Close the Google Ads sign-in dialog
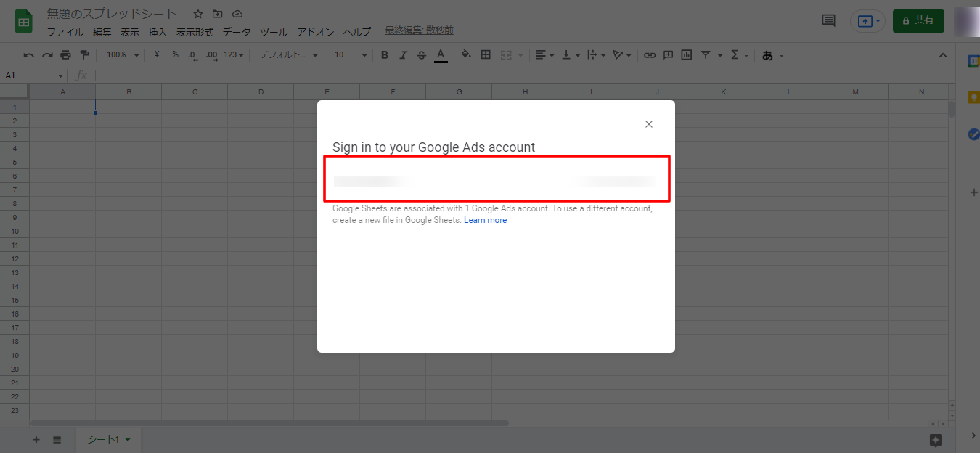 tap(649, 124)
